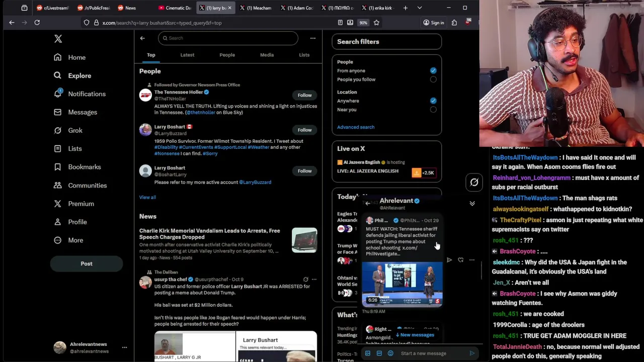Open X Premium in the sidebar
Screen dimensions: 644x362
pos(74,204)
